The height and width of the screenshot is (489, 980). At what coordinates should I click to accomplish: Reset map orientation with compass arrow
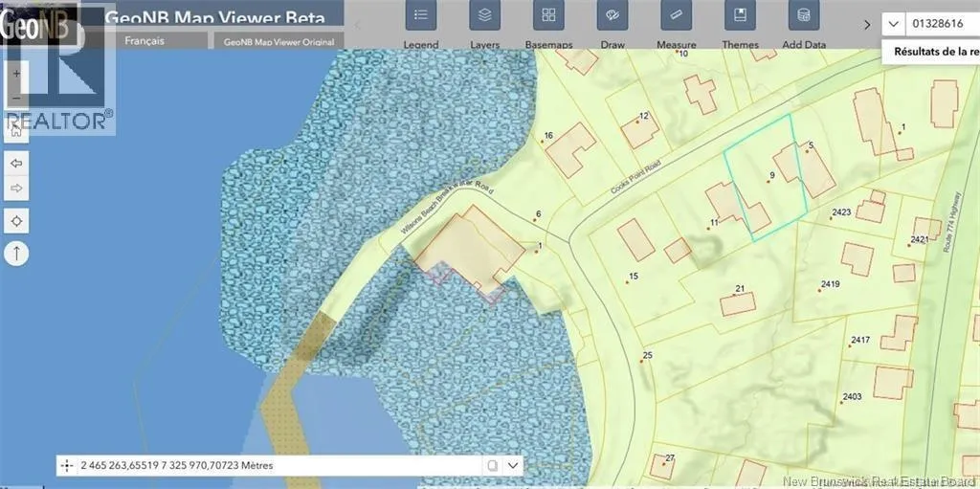tap(16, 254)
